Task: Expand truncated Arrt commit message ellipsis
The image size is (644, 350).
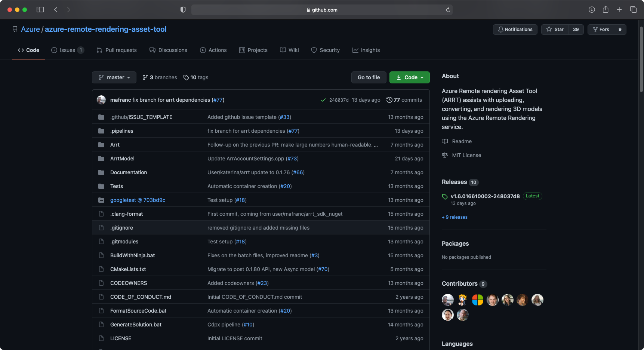Action: tap(376, 145)
